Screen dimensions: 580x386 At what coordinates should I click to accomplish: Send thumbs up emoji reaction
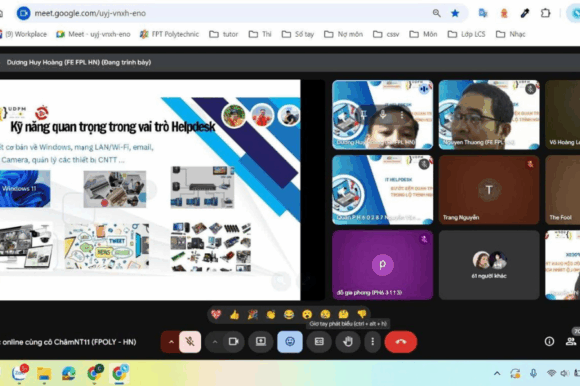[x=234, y=315]
